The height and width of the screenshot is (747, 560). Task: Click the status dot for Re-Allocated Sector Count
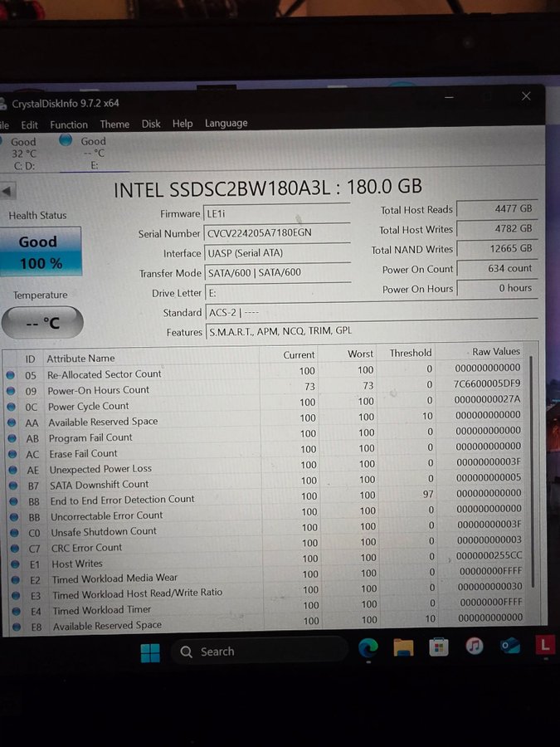(x=11, y=374)
